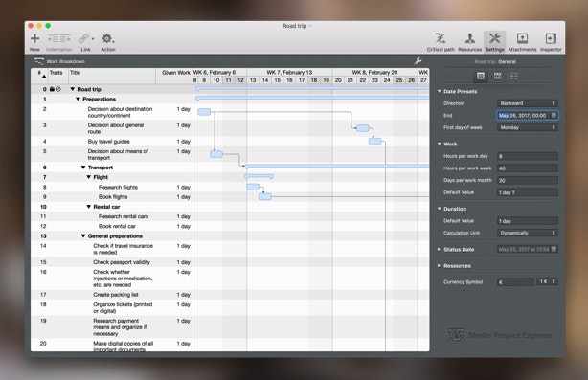Screen dimensions: 588x380
Task: Expand the Status Date section
Action: click(x=439, y=249)
